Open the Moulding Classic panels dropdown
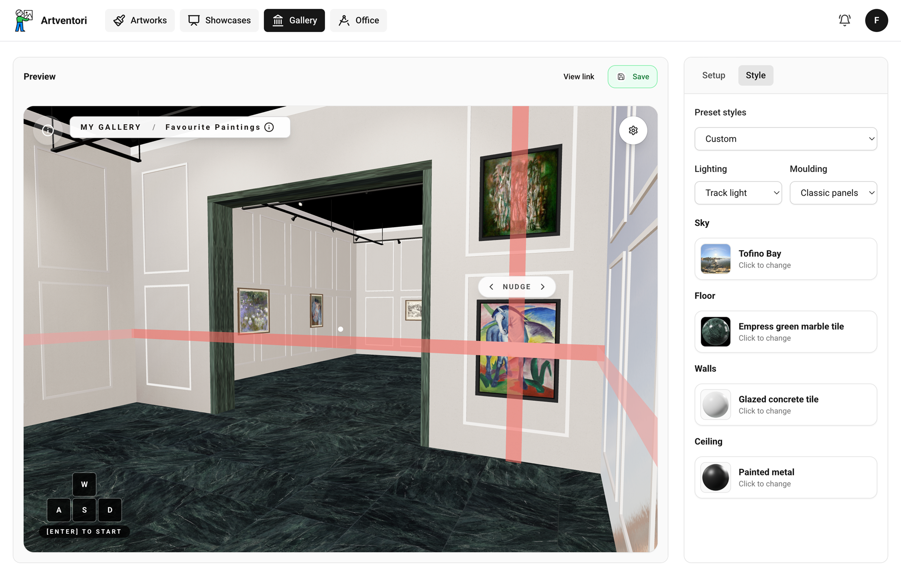 [833, 193]
